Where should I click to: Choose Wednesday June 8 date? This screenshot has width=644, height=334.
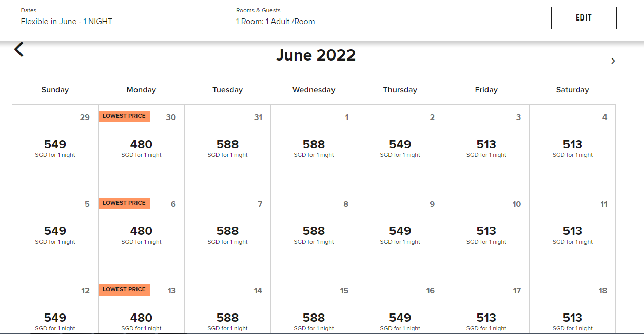point(314,234)
